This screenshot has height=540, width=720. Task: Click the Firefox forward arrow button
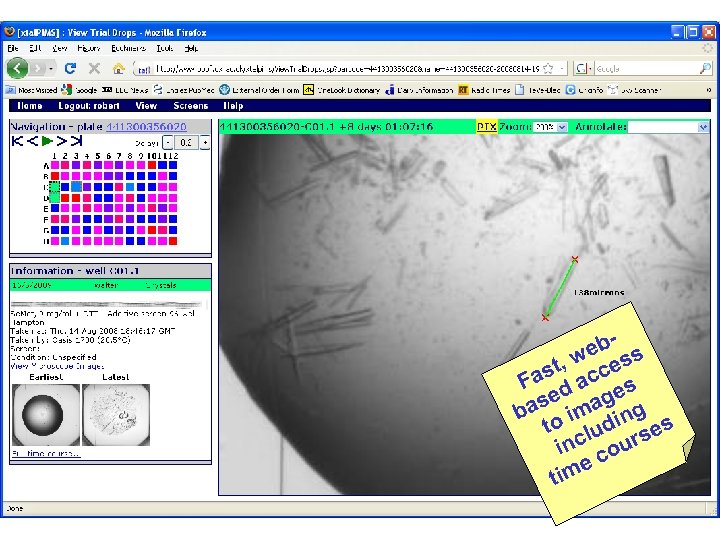click(x=38, y=69)
